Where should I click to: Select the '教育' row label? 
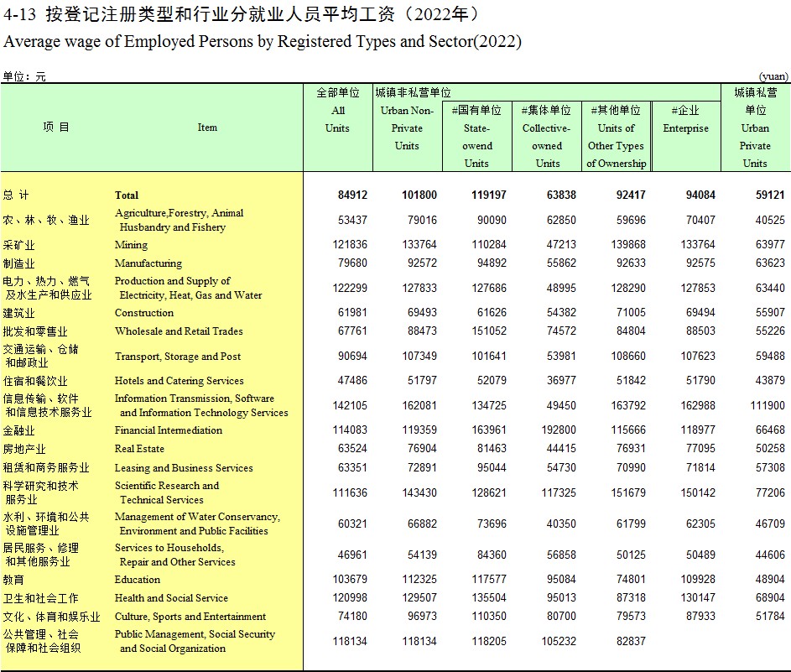click(13, 580)
